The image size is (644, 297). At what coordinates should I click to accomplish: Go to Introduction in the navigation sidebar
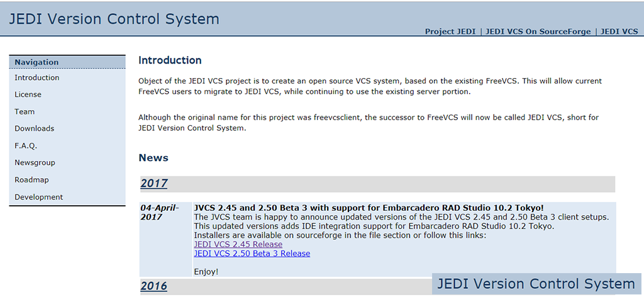(37, 78)
